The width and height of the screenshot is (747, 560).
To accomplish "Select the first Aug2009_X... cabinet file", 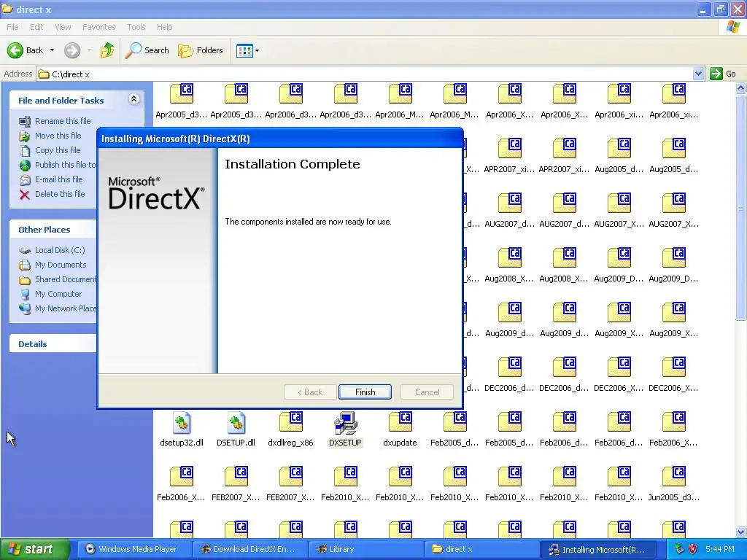I will [619, 312].
